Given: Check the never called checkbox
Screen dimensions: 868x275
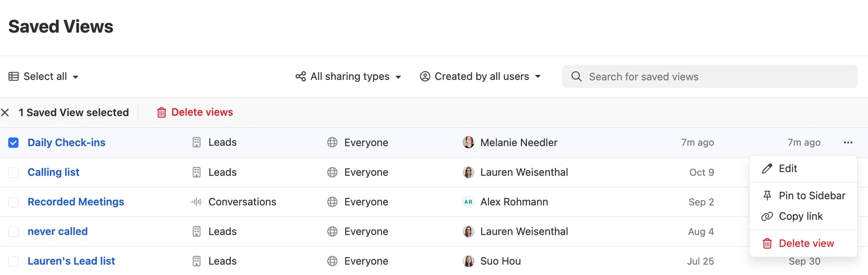Looking at the screenshot, I should (x=14, y=232).
